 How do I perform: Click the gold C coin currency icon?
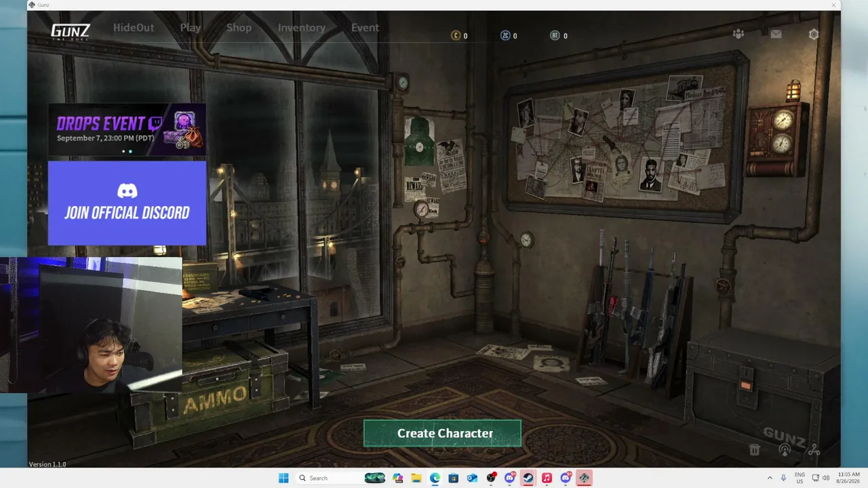pos(456,36)
